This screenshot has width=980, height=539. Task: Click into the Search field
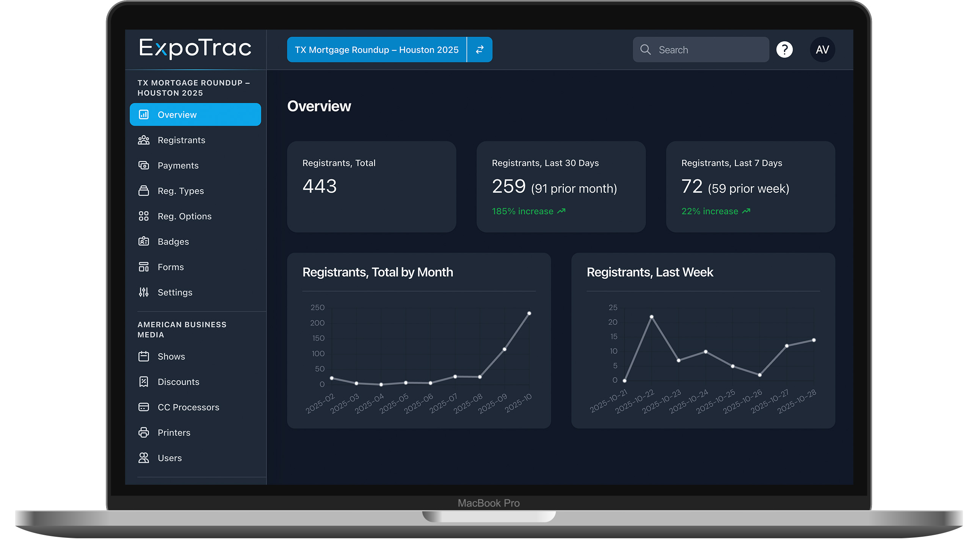pyautogui.click(x=707, y=49)
